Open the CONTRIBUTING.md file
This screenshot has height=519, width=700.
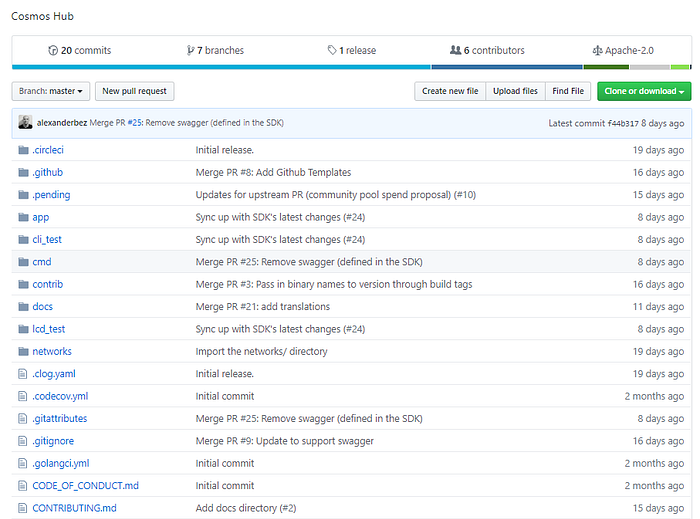75,508
